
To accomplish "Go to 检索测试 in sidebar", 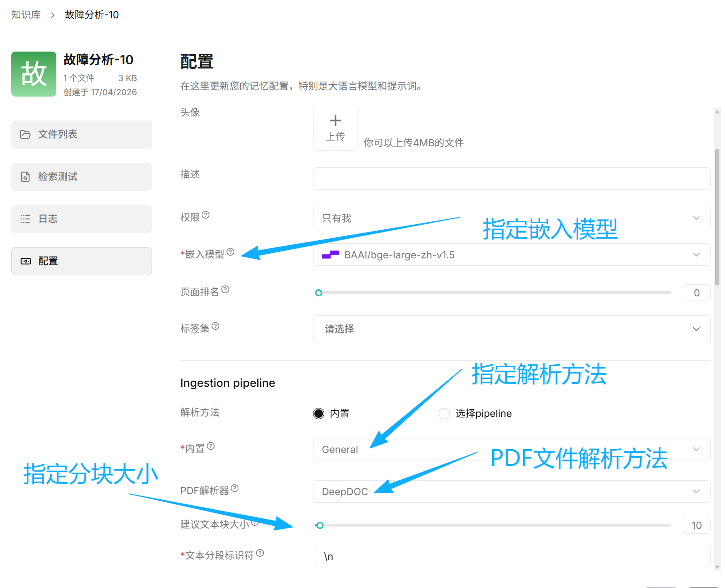I will (82, 177).
